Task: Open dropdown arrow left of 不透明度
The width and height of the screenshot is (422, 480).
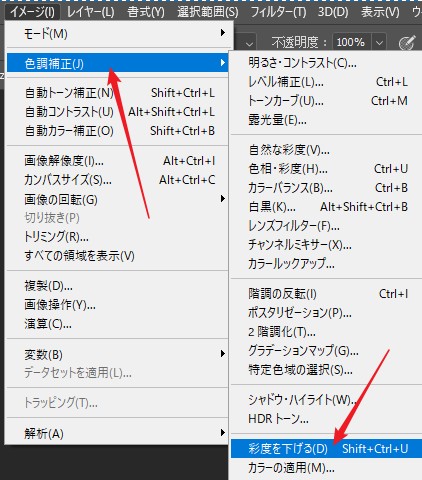Action: pos(249,43)
